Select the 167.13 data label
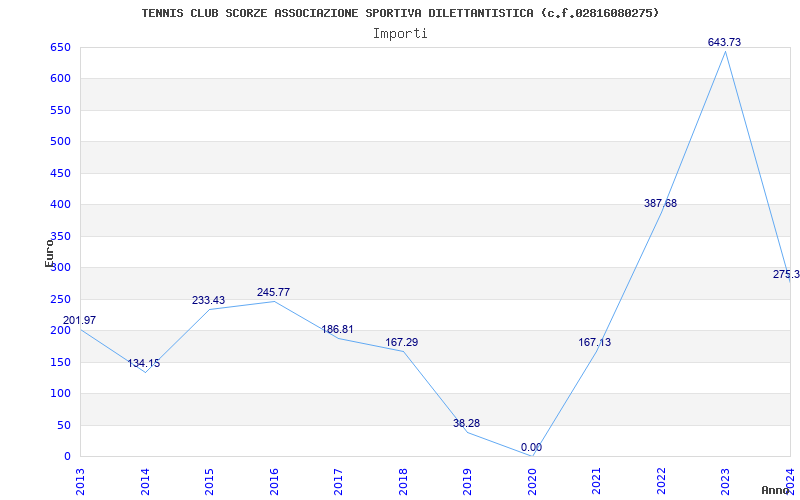Screen dimensions: 800x500 pyautogui.click(x=595, y=343)
